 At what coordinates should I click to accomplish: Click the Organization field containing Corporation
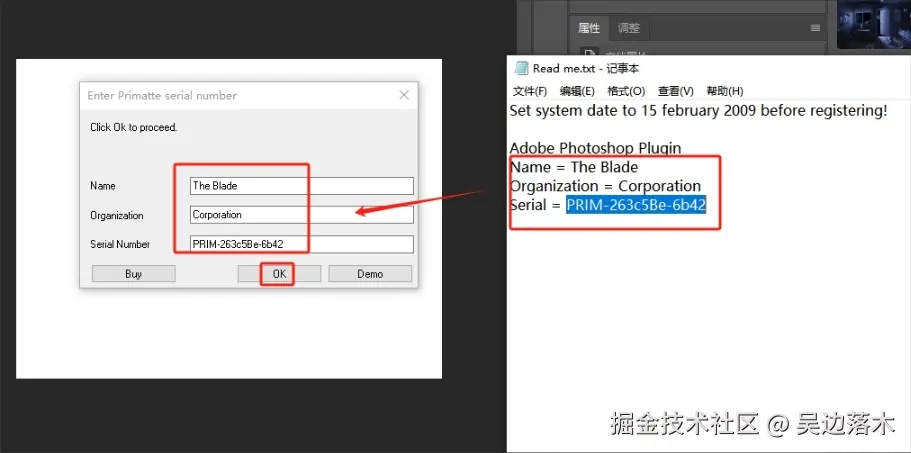[x=302, y=215]
